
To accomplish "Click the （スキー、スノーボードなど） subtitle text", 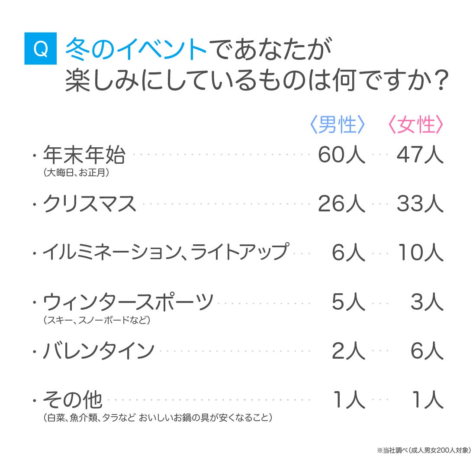I will click(96, 321).
